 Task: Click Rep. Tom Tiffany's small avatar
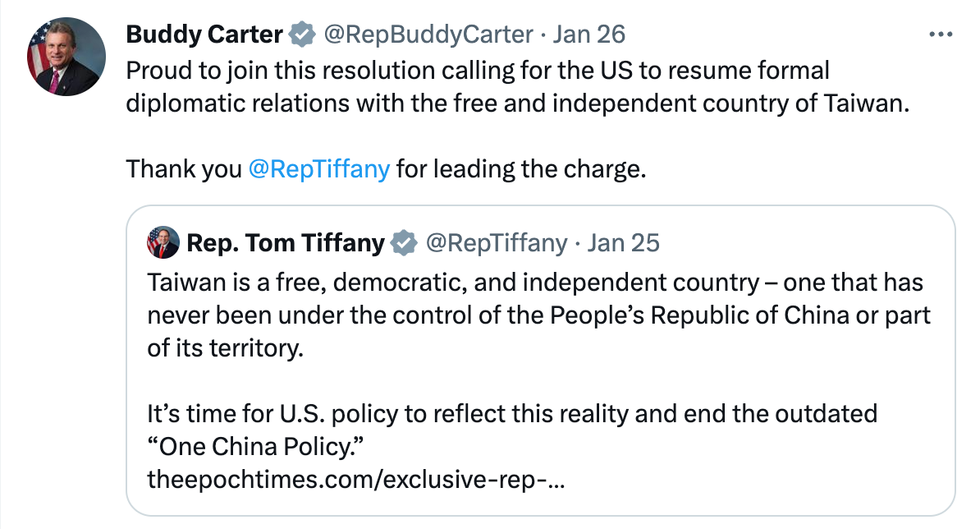click(163, 242)
